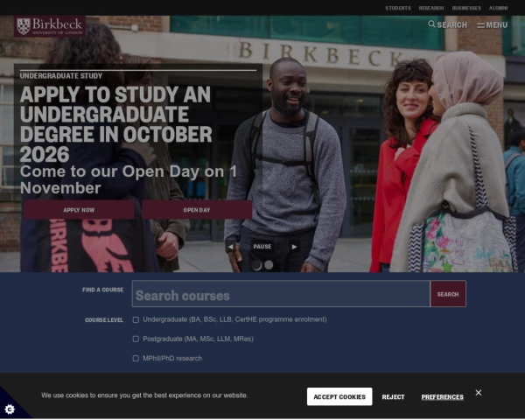Screen dimensions: 525x420
Task: Click the Open Day button
Action: (197, 210)
